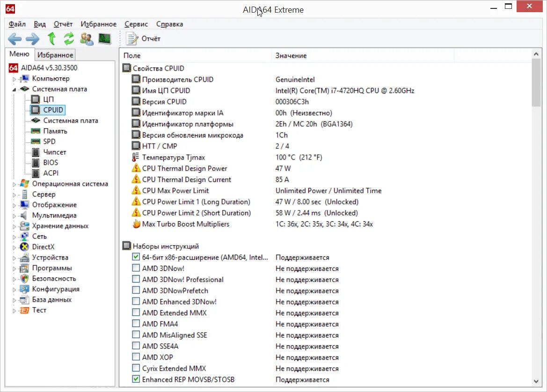Screen dimensions: 547x392
Task: Expand the База данных tree node
Action: (x=15, y=300)
